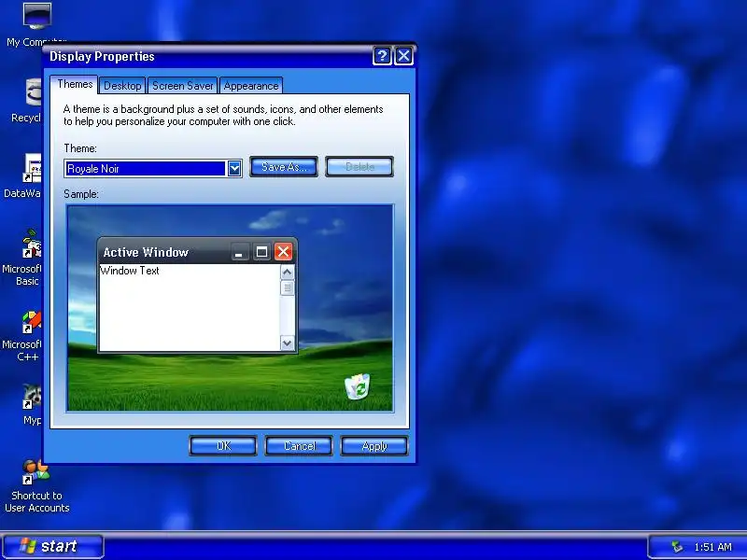
Task: Click the system tray network icon
Action: pos(676,547)
